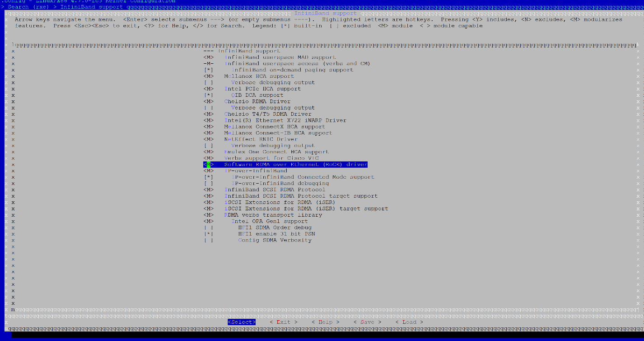Activate the <Select> button

point(242,322)
